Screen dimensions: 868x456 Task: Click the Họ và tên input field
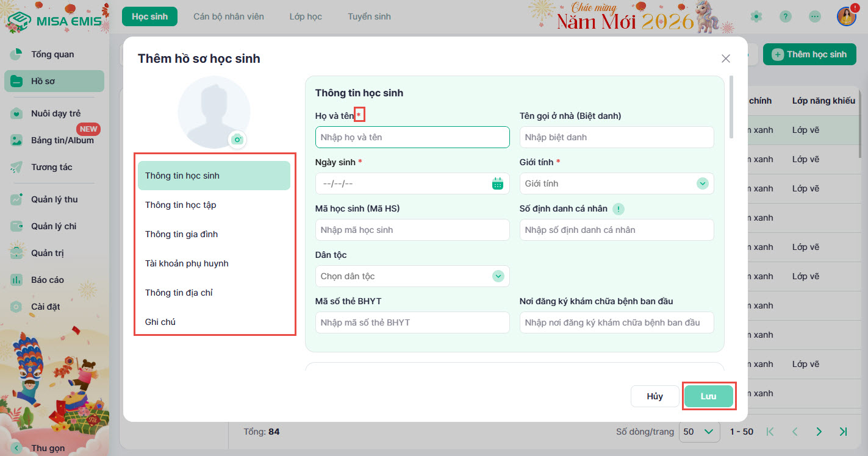coord(412,137)
